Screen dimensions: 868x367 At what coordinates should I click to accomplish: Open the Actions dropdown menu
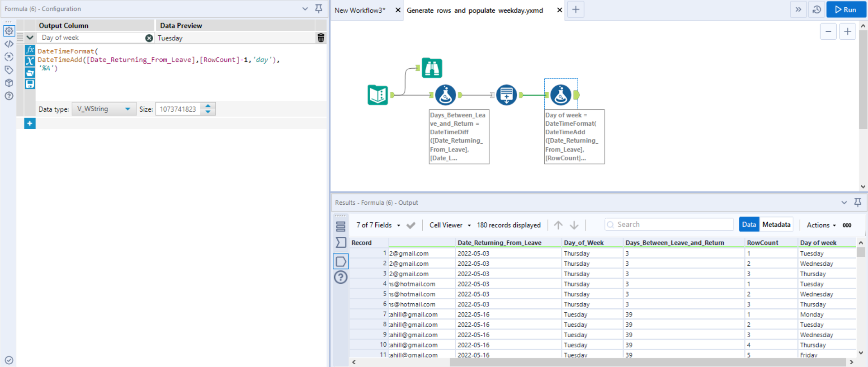[x=821, y=225]
